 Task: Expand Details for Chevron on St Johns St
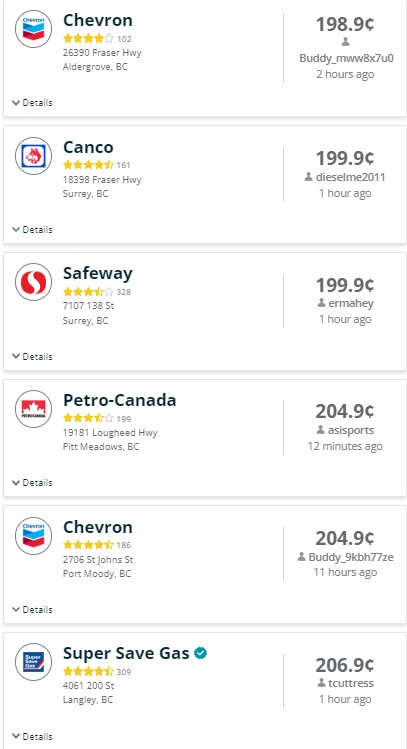(x=32, y=610)
